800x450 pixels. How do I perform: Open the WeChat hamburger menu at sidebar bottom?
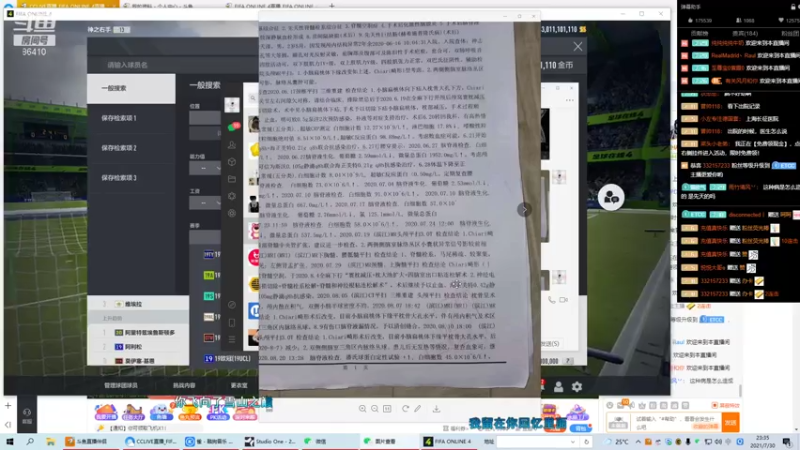point(232,339)
